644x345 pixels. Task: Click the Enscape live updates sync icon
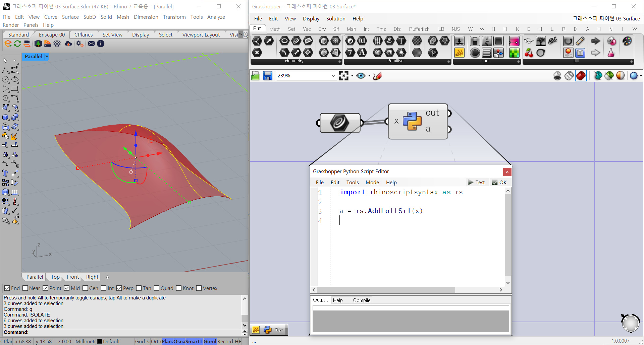point(17,44)
